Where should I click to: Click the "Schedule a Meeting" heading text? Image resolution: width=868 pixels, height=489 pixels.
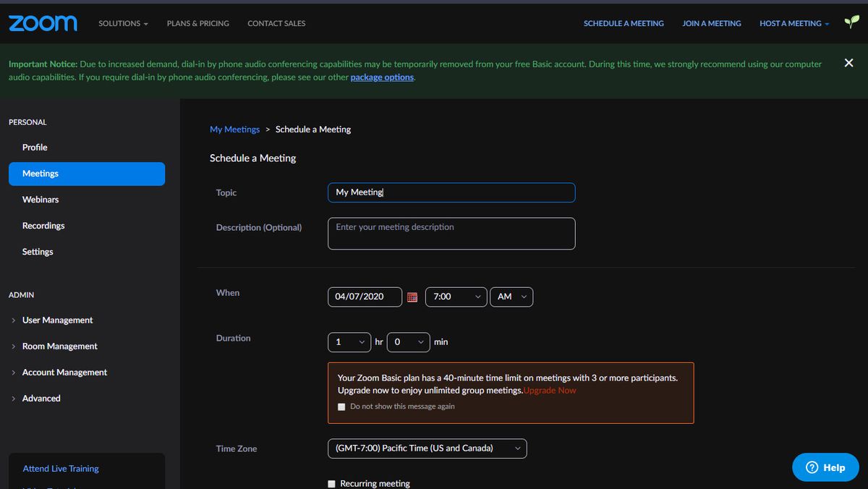253,158
